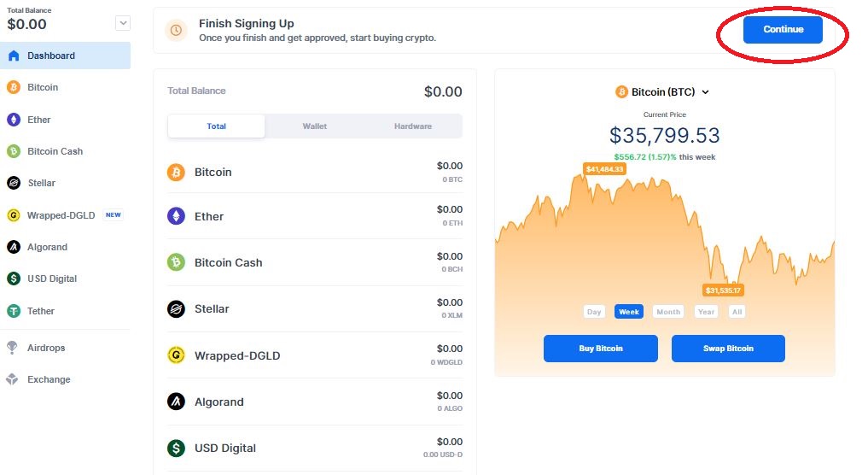This screenshot has height=475, width=868.
Task: Switch the chart range to Day
Action: [594, 312]
